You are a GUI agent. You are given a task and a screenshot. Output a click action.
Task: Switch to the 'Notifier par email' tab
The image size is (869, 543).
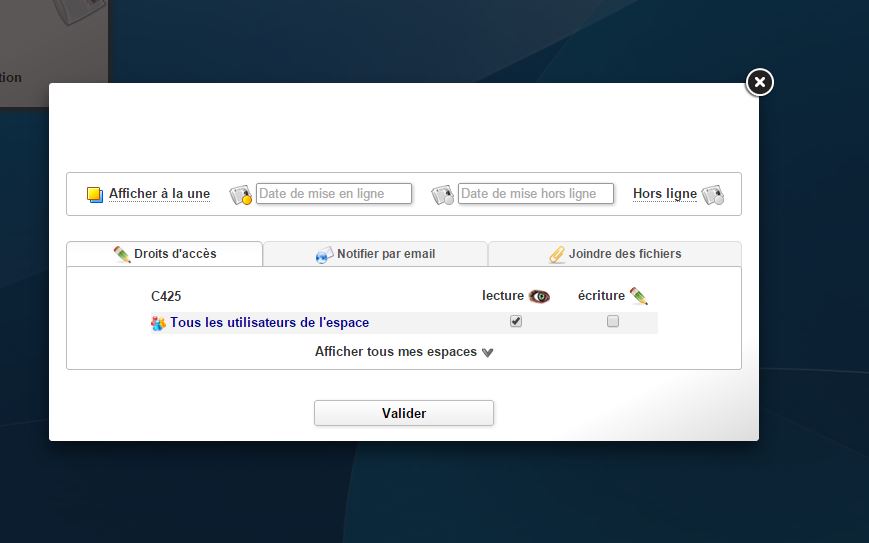click(385, 254)
